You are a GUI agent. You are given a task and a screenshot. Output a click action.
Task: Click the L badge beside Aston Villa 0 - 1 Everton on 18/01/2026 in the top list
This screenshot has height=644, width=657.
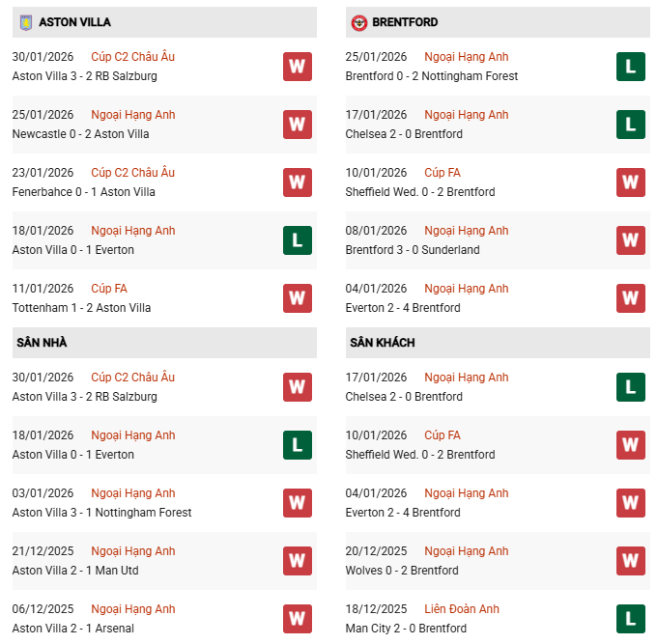(297, 240)
